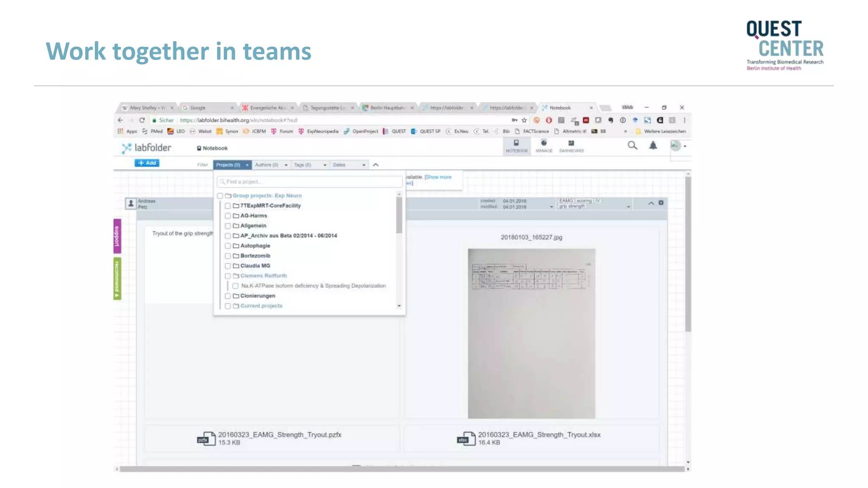This screenshot has width=868, height=488.
Task: Open the Projects (0) filter dropdown
Action: pos(232,165)
